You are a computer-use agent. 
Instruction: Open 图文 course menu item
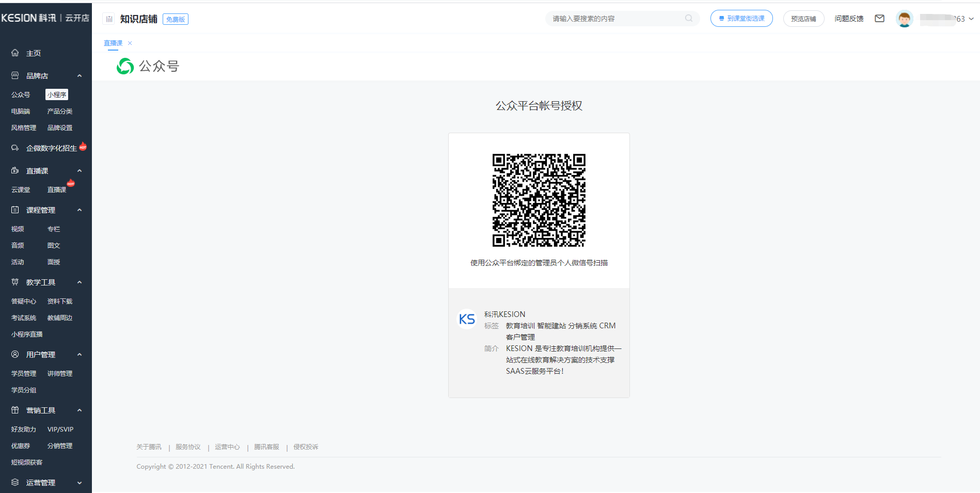[54, 245]
